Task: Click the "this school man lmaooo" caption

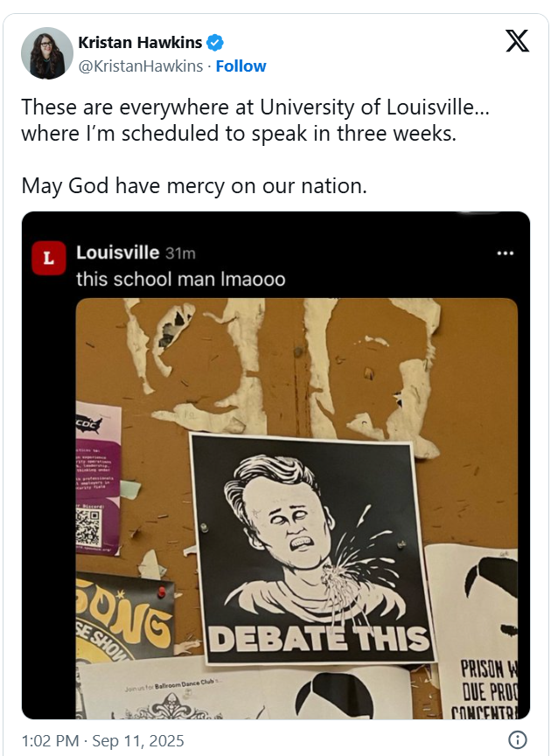Action: pos(180,280)
